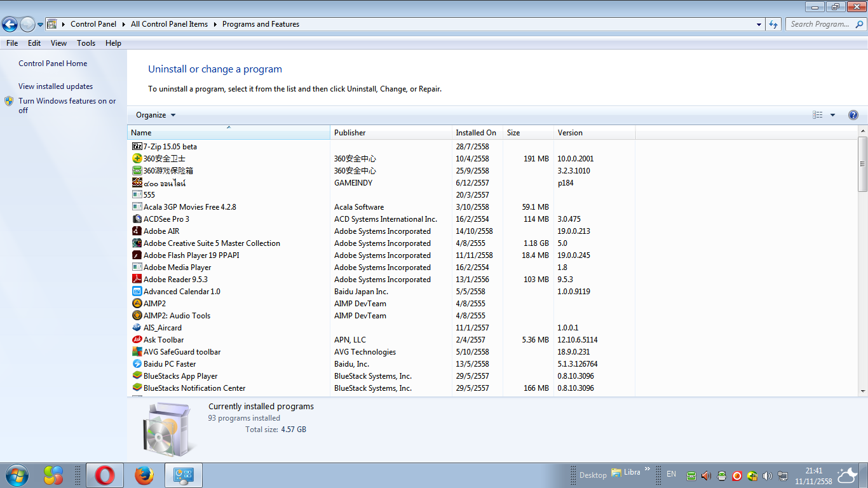Click the vertical scrollbar thumb of program list
The height and width of the screenshot is (488, 868).
(862, 164)
